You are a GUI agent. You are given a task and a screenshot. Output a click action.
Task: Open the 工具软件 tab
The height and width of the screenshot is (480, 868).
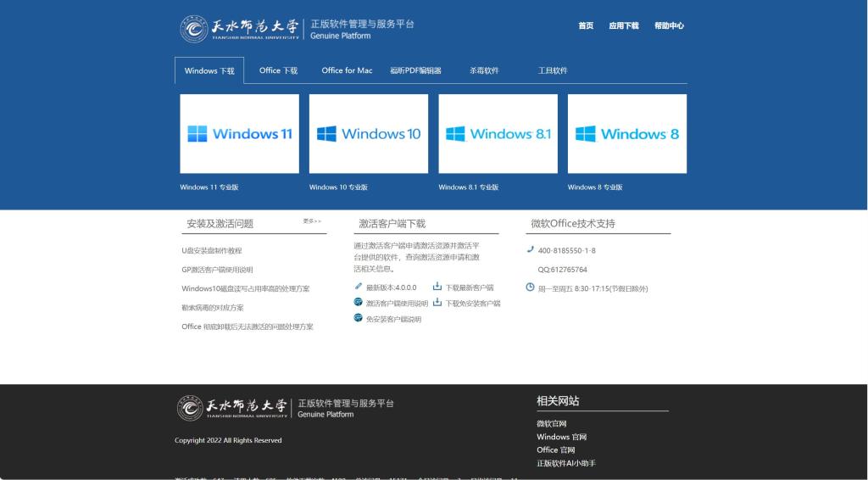[x=553, y=70]
